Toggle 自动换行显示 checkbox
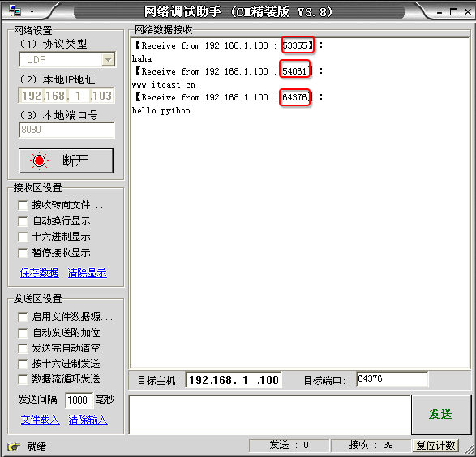The width and height of the screenshot is (476, 457). pos(23,221)
